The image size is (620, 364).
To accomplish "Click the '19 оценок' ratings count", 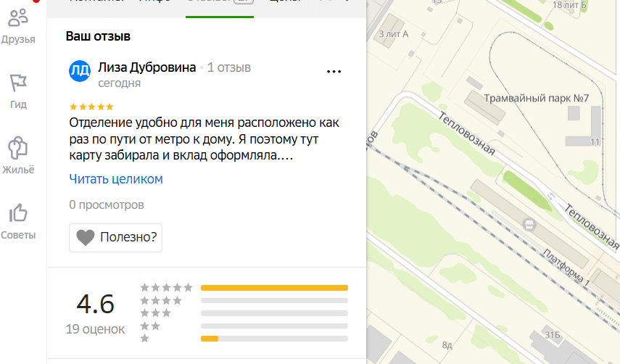I will [x=95, y=328].
